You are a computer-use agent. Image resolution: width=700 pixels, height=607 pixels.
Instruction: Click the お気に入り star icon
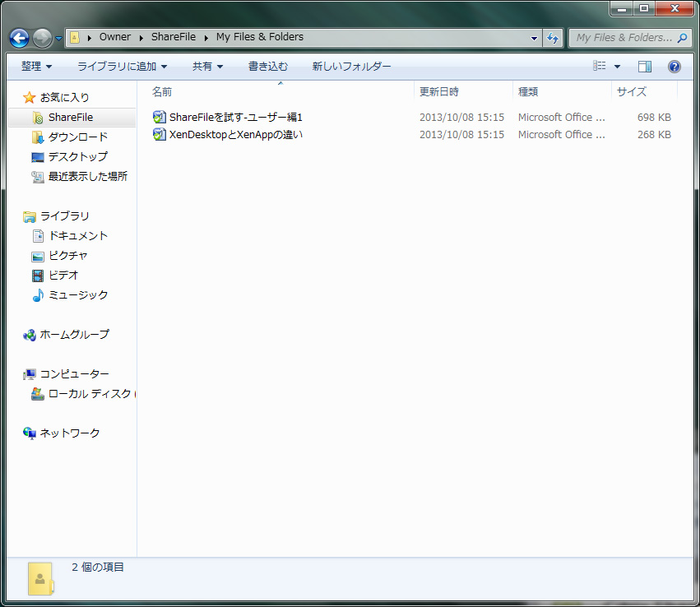click(x=29, y=97)
